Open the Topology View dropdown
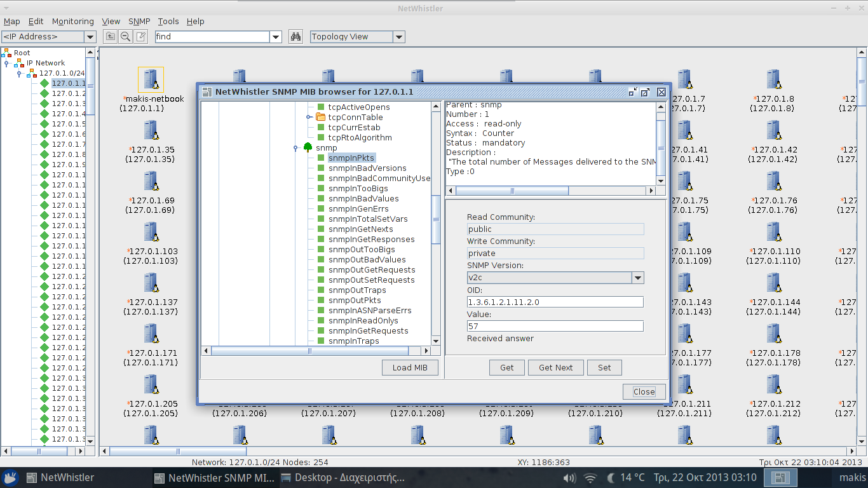The height and width of the screenshot is (488, 868). click(398, 37)
